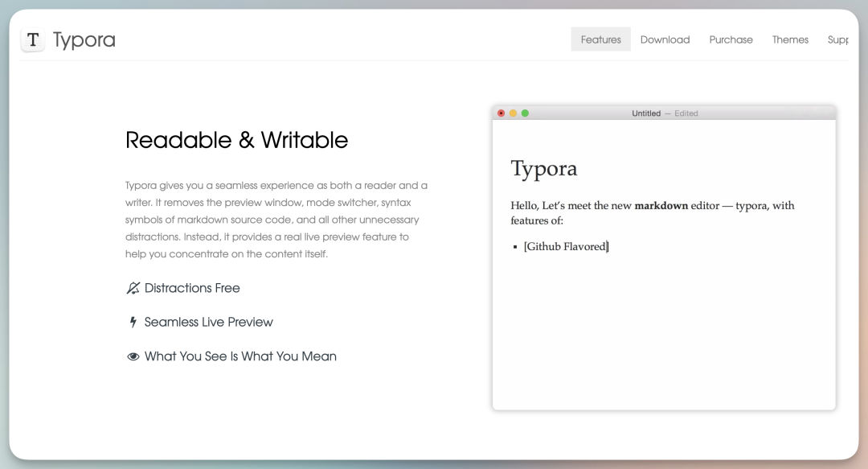The width and height of the screenshot is (868, 469).
Task: Select the Seamless Live Preview label
Action: click(209, 323)
